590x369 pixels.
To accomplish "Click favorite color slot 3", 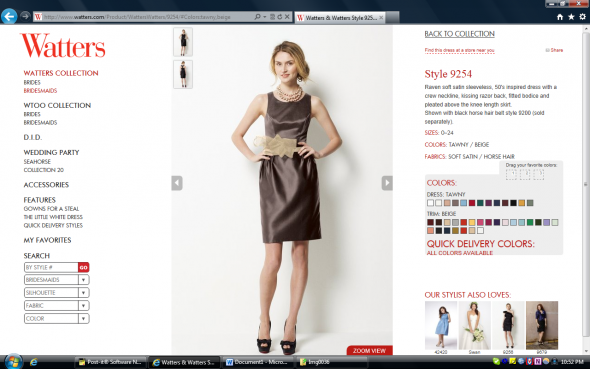I will coord(538,174).
